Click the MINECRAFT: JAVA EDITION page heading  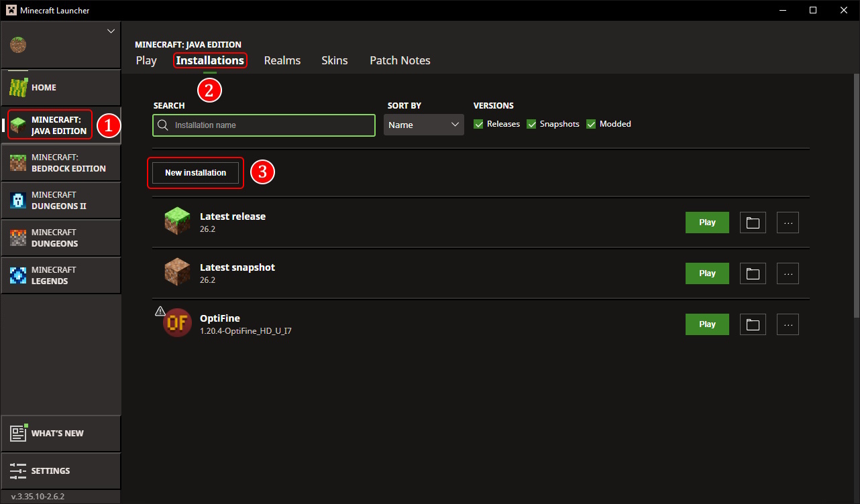click(188, 45)
